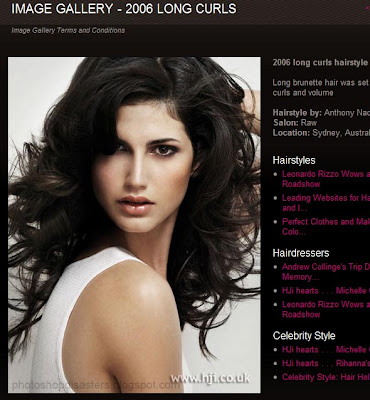Image resolution: width=370 pixels, height=400 pixels.
Task: Click the Hairdressers section heading
Action: [301, 253]
